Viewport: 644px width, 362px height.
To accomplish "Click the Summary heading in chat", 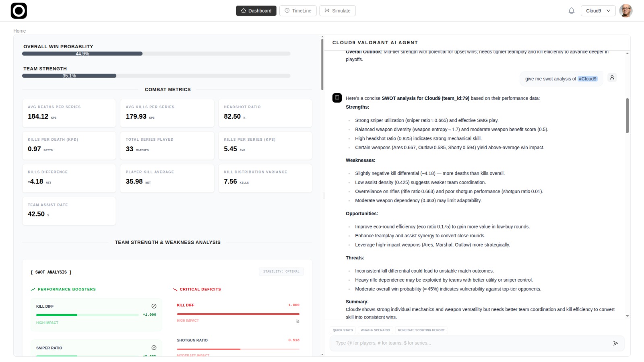I will (357, 302).
